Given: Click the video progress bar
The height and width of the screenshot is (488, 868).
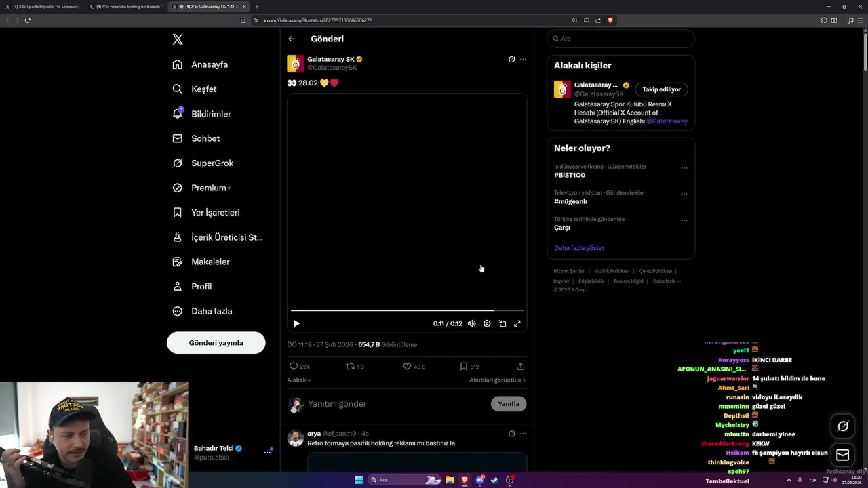Looking at the screenshot, I should pos(407,310).
